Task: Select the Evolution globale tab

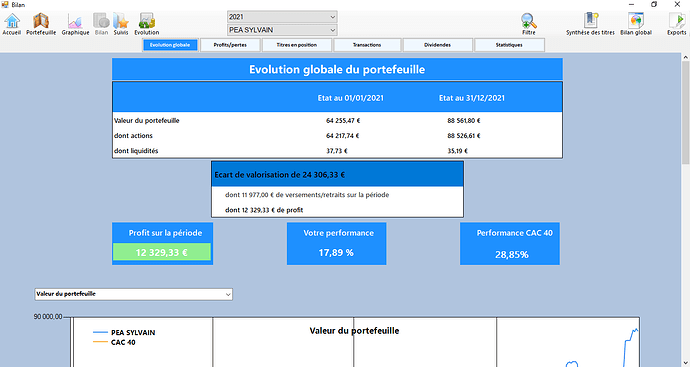Action: pos(170,45)
